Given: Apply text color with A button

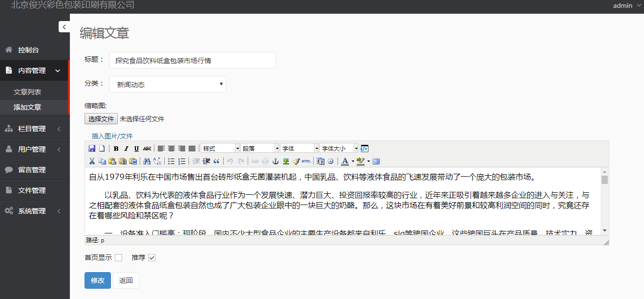Looking at the screenshot, I should click(345, 161).
